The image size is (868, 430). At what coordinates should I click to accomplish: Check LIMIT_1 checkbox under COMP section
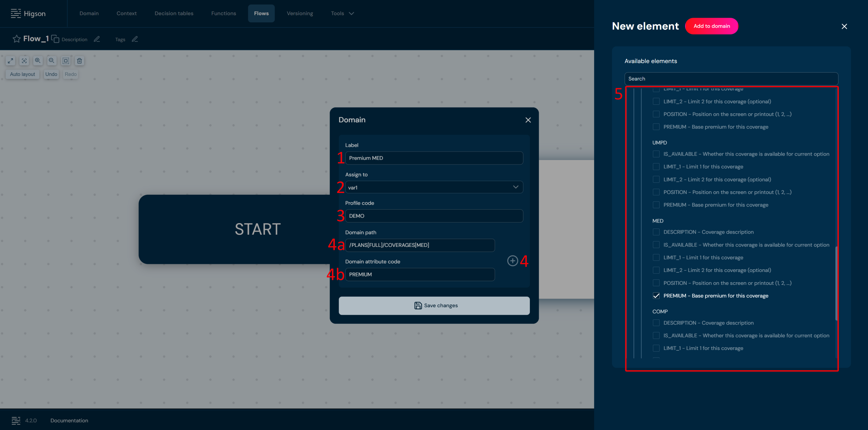click(656, 348)
